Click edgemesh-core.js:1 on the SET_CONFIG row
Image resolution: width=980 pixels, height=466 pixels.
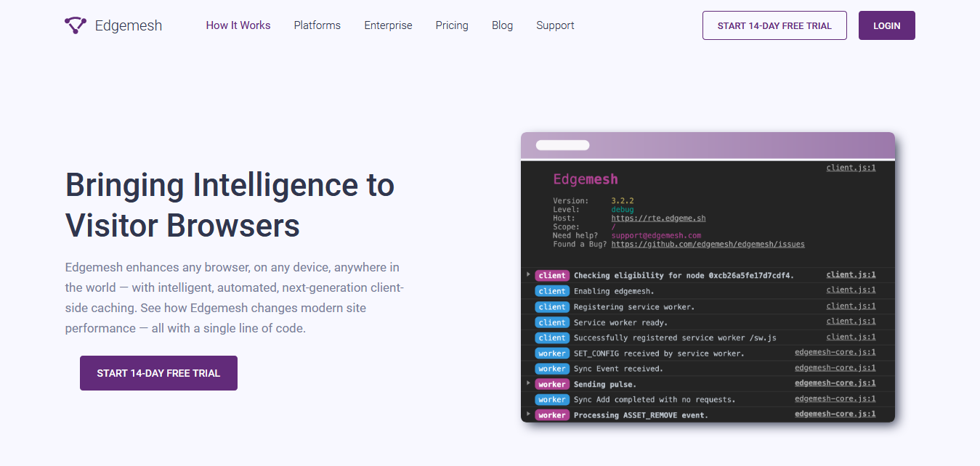835,352
